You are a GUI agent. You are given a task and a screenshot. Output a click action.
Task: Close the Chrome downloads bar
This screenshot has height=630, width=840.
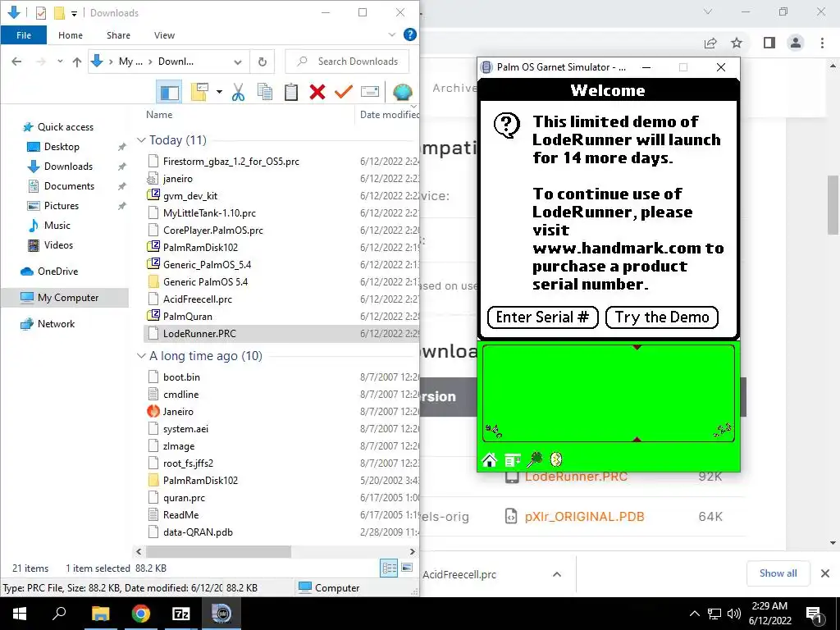[825, 573]
